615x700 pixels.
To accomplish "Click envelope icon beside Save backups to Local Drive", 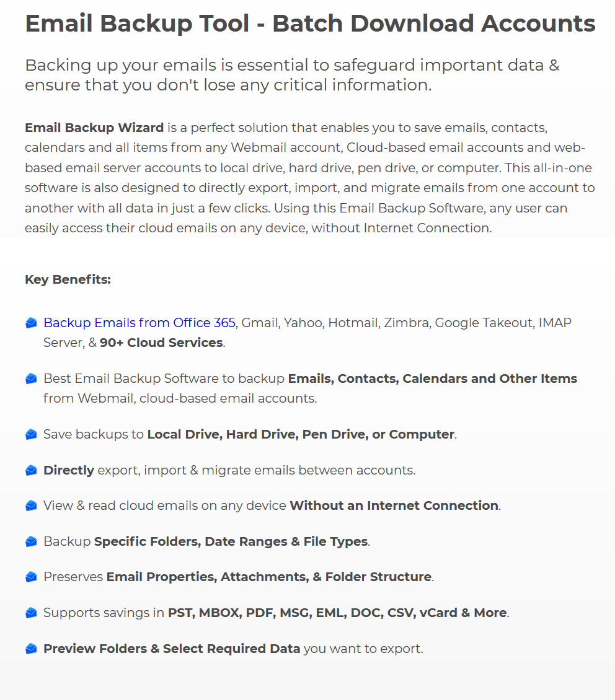I will coord(31,434).
